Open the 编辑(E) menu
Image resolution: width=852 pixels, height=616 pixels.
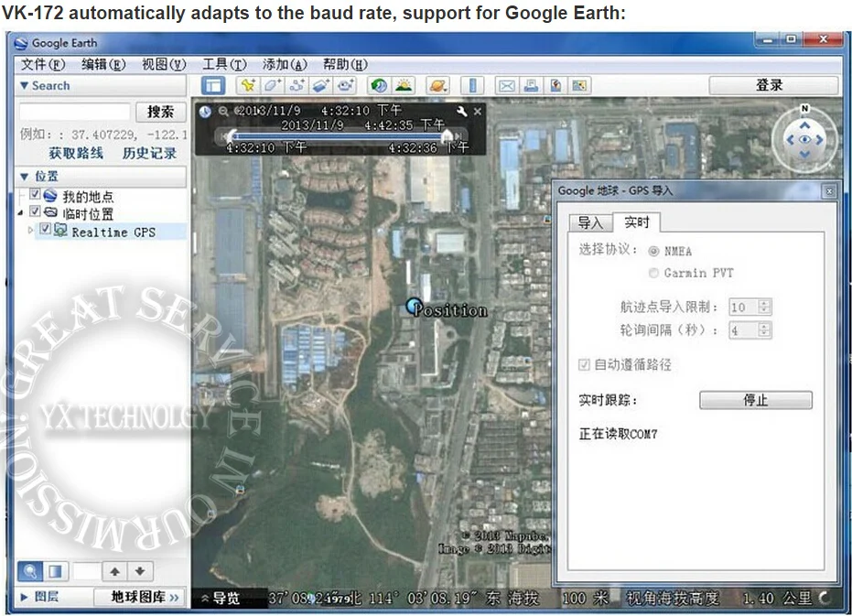pos(103,64)
